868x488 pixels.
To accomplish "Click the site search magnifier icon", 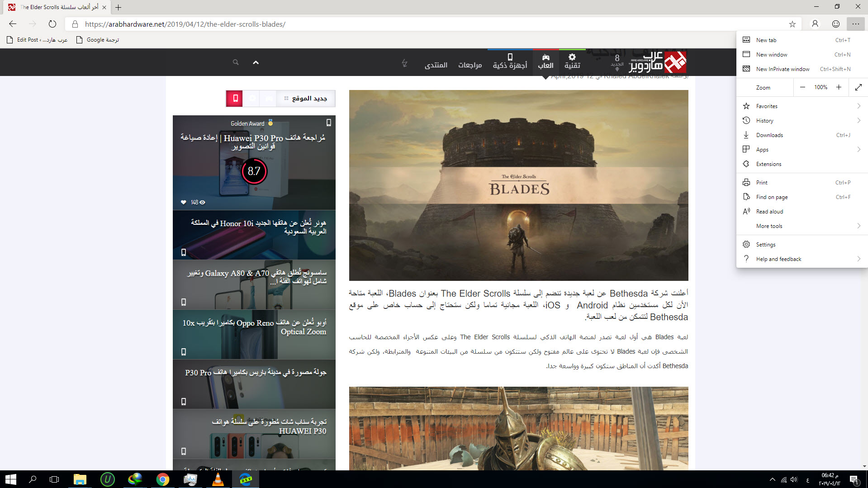I will coord(236,62).
